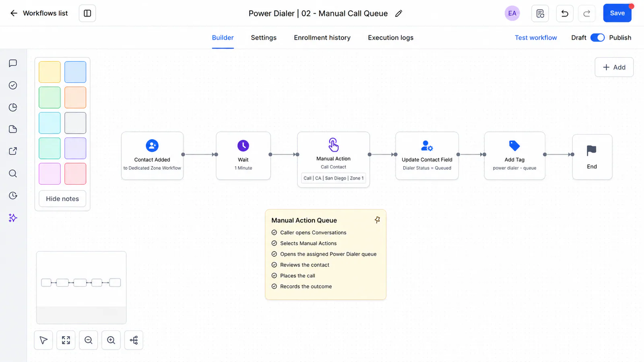Select the Update Contact Field node icon
The height and width of the screenshot is (362, 644).
click(427, 146)
